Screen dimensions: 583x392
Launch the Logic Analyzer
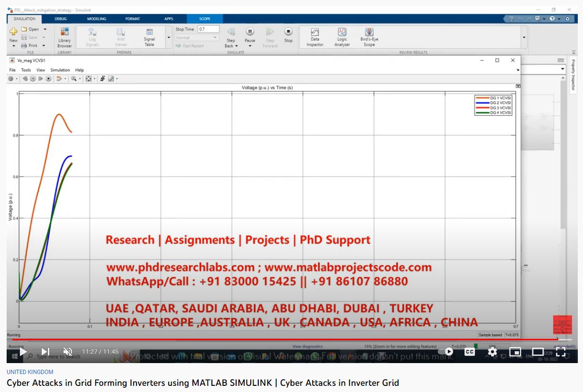tap(342, 36)
